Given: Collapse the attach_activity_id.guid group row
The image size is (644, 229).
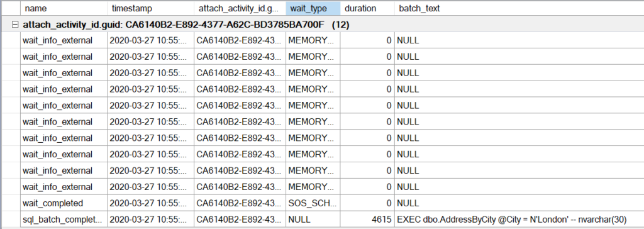Looking at the screenshot, I should point(16,25).
